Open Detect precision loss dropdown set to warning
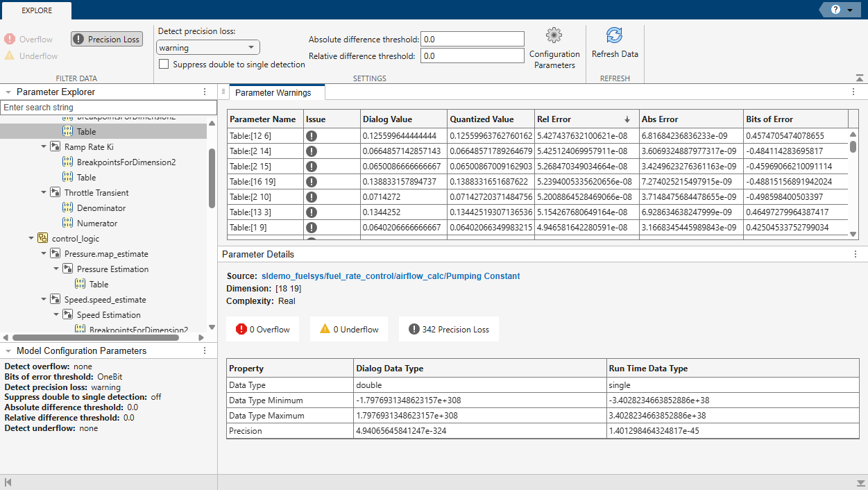868x490 pixels. pos(209,48)
